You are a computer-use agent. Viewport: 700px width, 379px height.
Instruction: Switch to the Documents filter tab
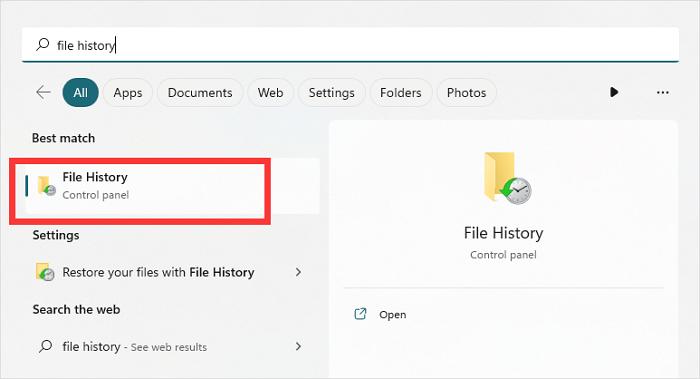click(200, 92)
